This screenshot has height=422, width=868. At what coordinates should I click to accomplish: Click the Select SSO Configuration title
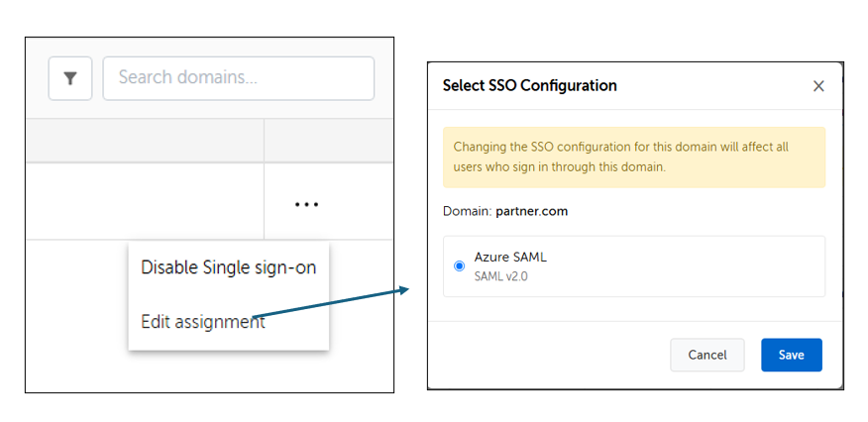[x=529, y=86]
